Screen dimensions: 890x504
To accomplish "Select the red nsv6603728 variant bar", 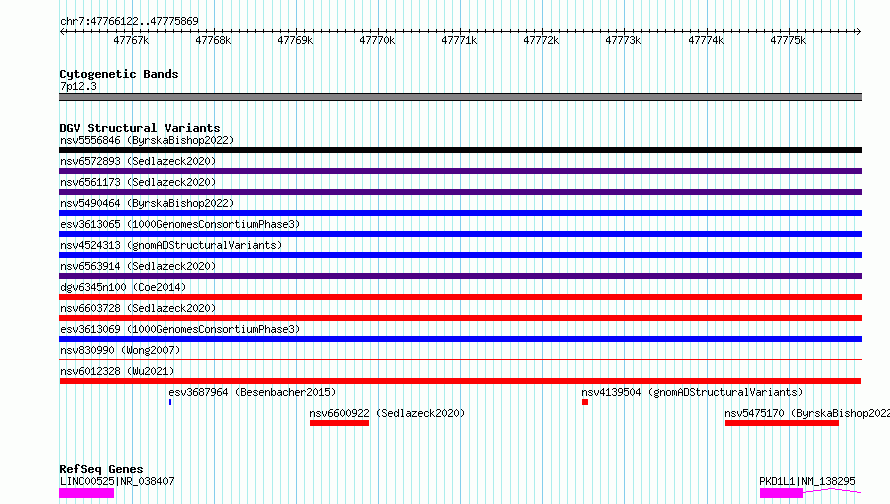I will tap(460, 318).
